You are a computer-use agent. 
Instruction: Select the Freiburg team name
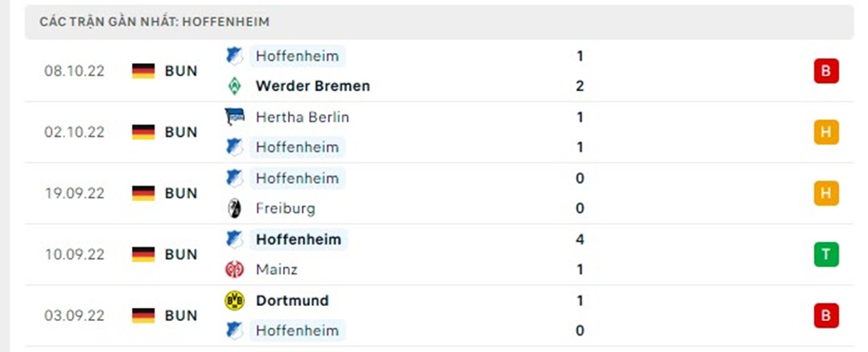tap(286, 208)
